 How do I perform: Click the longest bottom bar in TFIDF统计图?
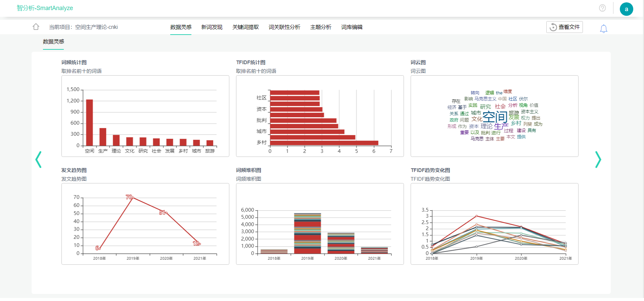click(x=324, y=143)
